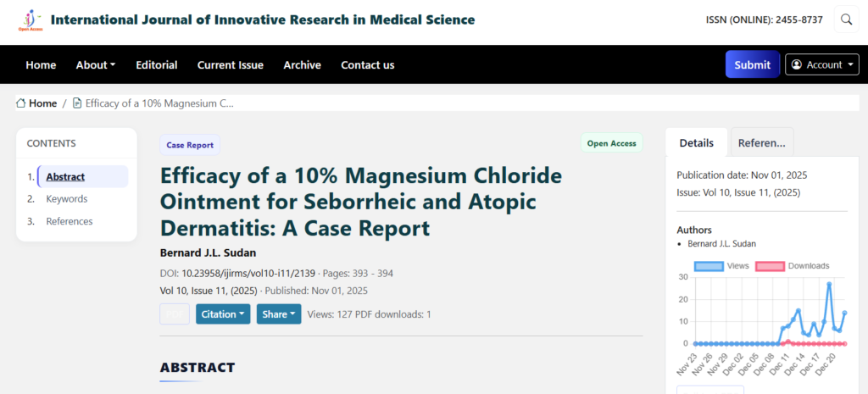
Task: Toggle the Downloads legend swatch in chart
Action: [770, 266]
